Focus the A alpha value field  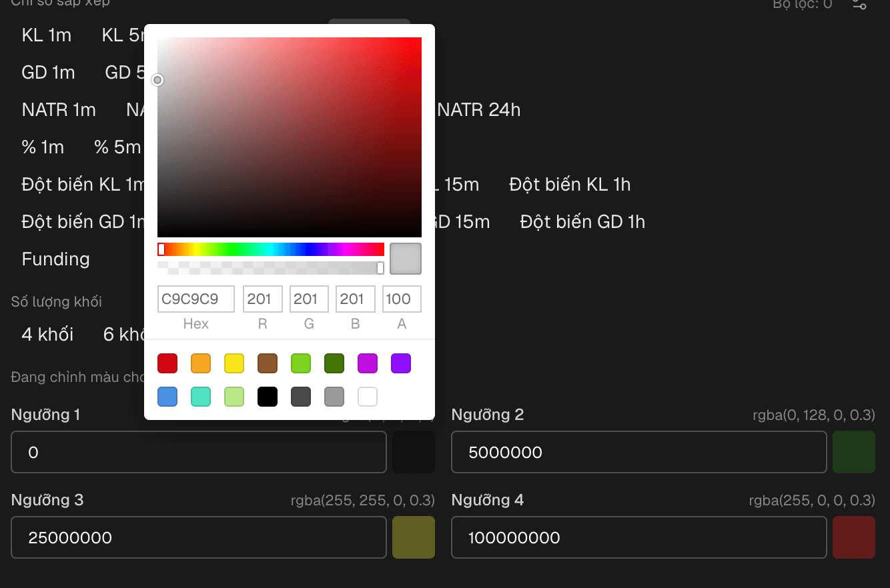(402, 299)
